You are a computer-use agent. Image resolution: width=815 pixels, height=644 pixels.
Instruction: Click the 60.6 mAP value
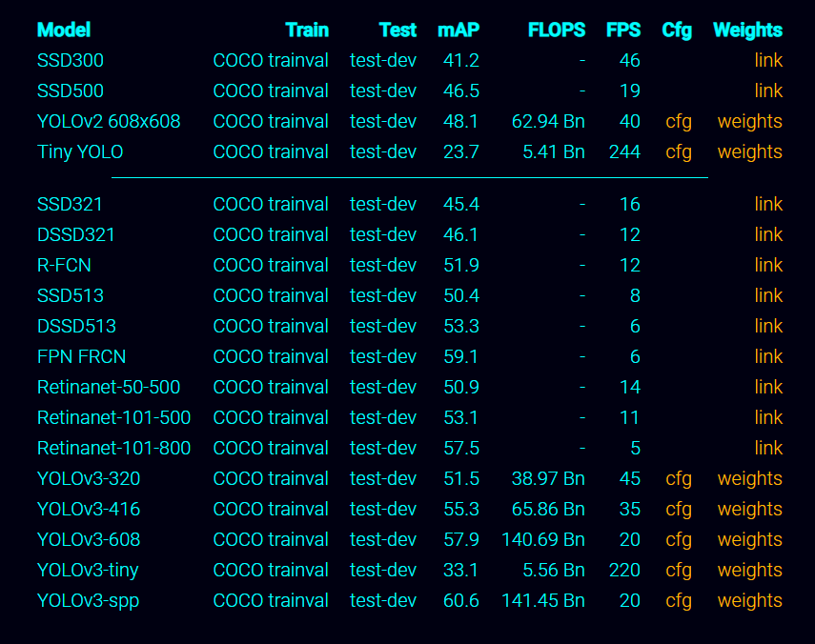[x=461, y=601]
